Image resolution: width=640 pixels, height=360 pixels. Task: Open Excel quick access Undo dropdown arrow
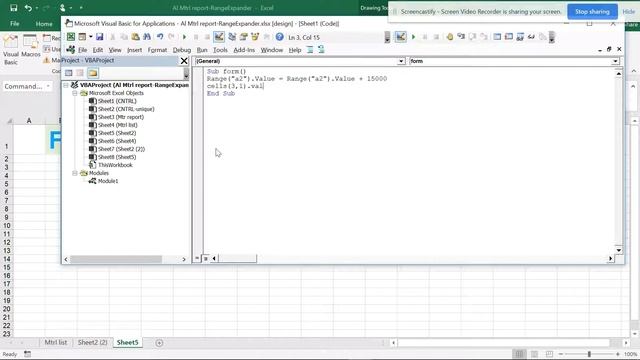[x=37, y=8]
